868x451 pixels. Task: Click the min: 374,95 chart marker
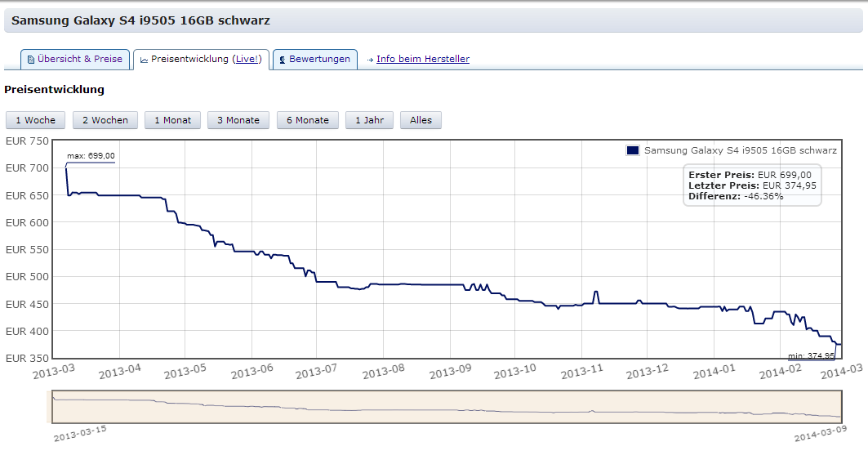coord(811,355)
